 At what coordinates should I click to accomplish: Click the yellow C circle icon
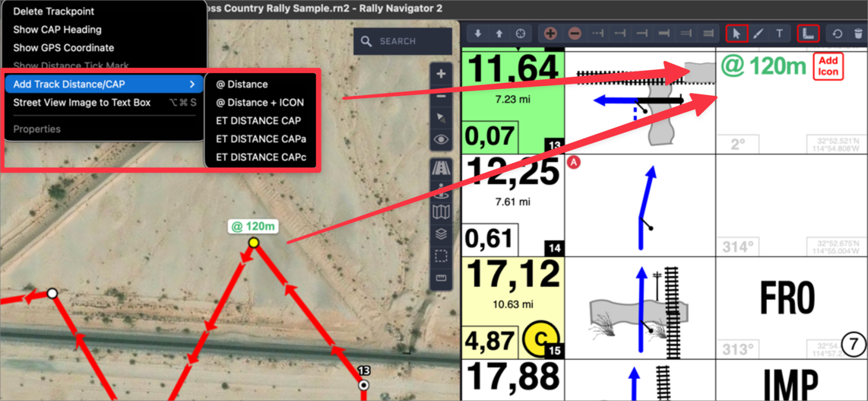coord(540,339)
